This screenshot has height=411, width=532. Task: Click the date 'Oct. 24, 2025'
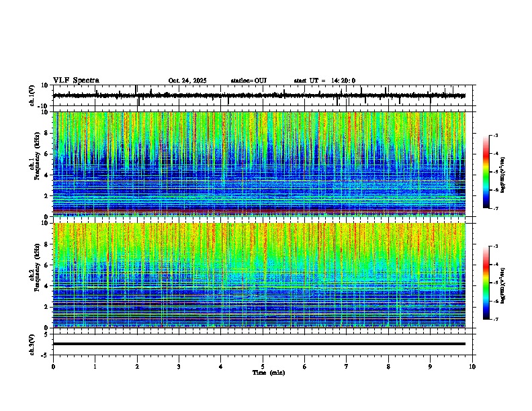[x=187, y=81]
